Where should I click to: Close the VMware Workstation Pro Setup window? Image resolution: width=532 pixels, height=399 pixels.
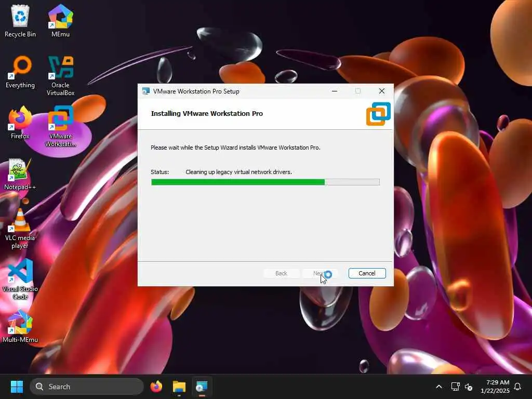pyautogui.click(x=382, y=91)
